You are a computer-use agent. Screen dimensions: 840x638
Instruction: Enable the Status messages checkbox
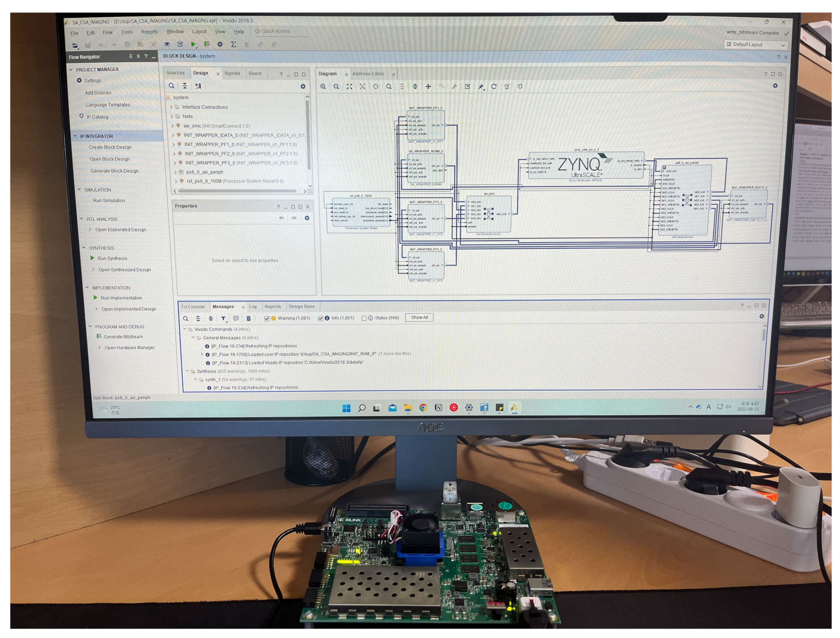point(364,318)
